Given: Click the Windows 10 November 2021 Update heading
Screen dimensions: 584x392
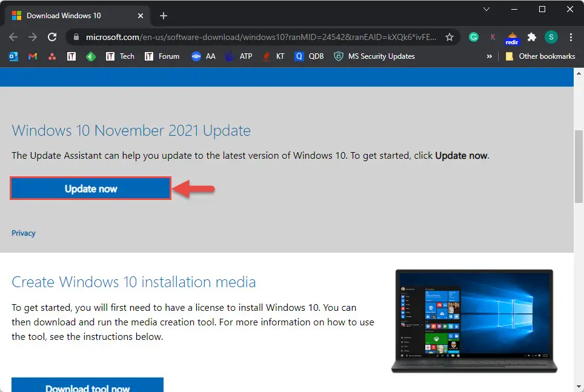Looking at the screenshot, I should [131, 131].
